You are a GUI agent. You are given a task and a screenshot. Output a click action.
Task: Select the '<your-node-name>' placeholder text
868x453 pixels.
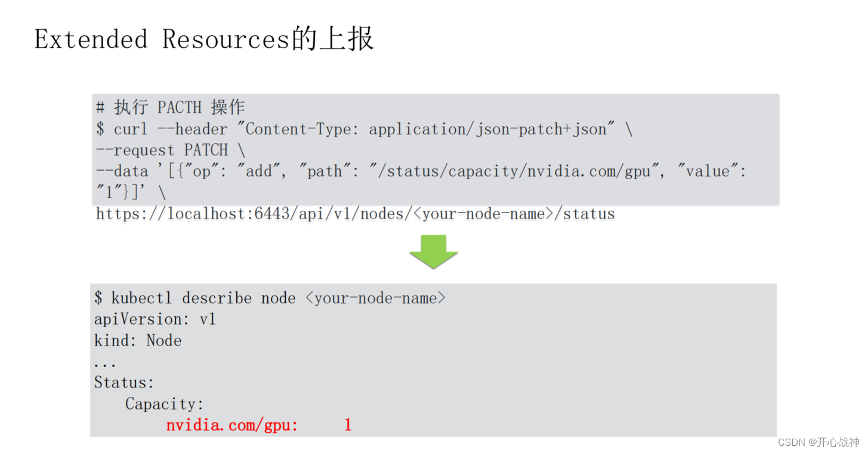(375, 298)
